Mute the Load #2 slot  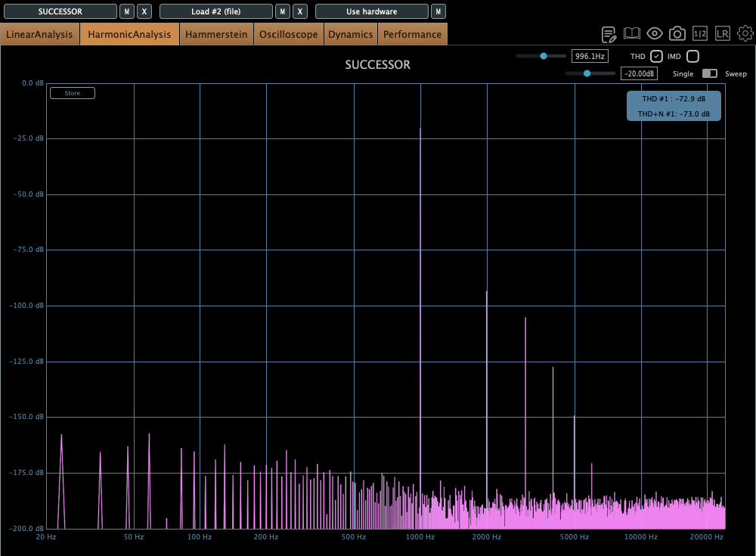[282, 11]
